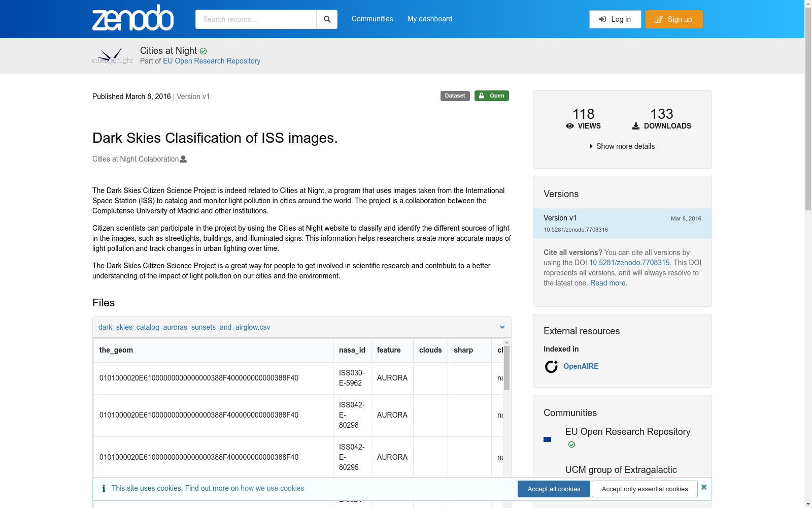The image size is (812, 508).
Task: Open DOI 10.5281/zenodo.7708315 link
Action: [629, 263]
